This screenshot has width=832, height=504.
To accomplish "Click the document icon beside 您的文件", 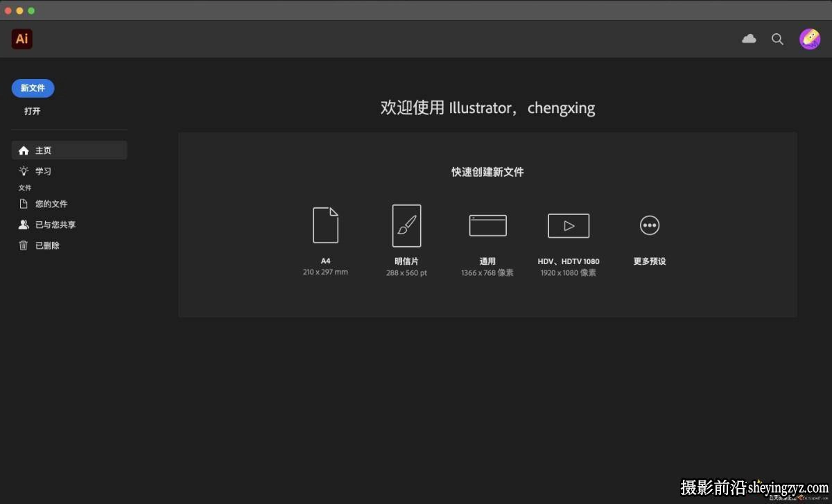I will (x=24, y=204).
